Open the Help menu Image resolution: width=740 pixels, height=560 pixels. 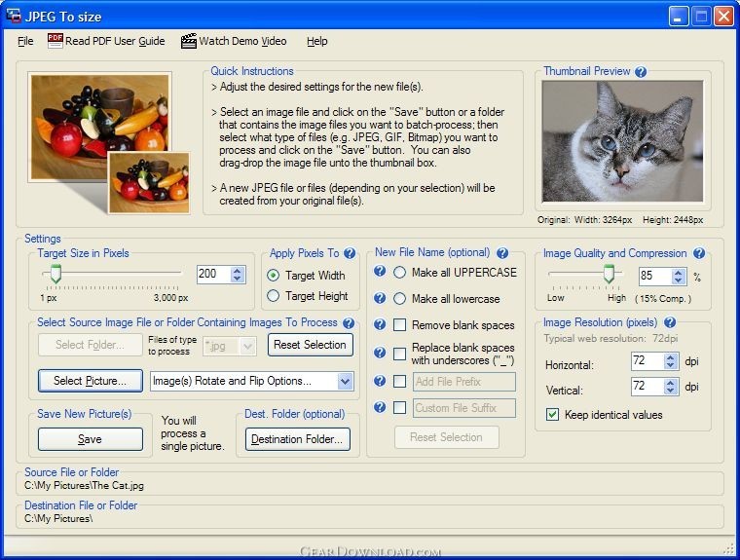pyautogui.click(x=317, y=42)
